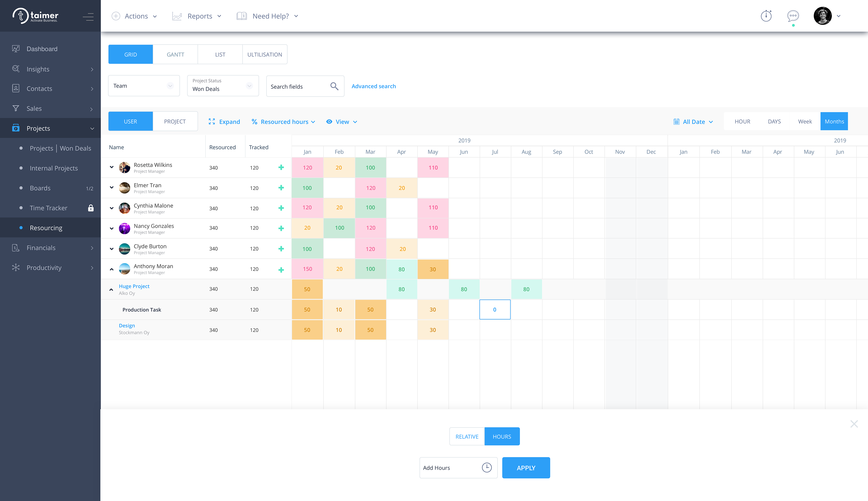Click Advanced search link

pyautogui.click(x=374, y=86)
